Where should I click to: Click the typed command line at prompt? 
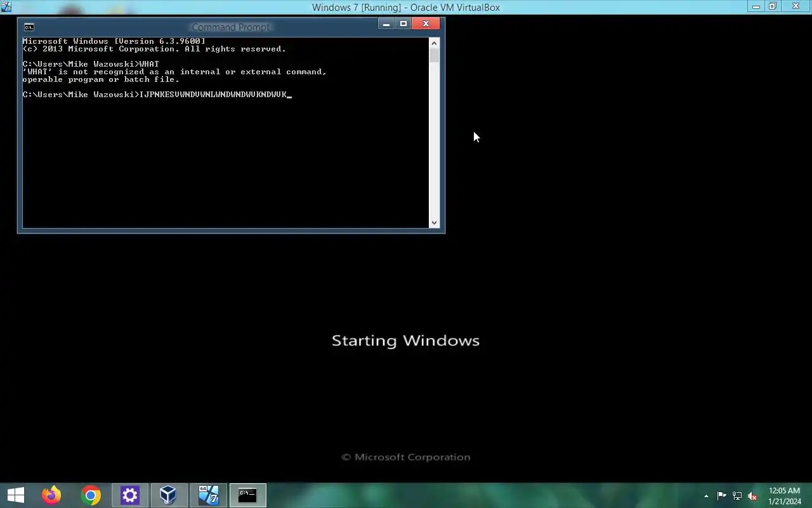click(157, 95)
